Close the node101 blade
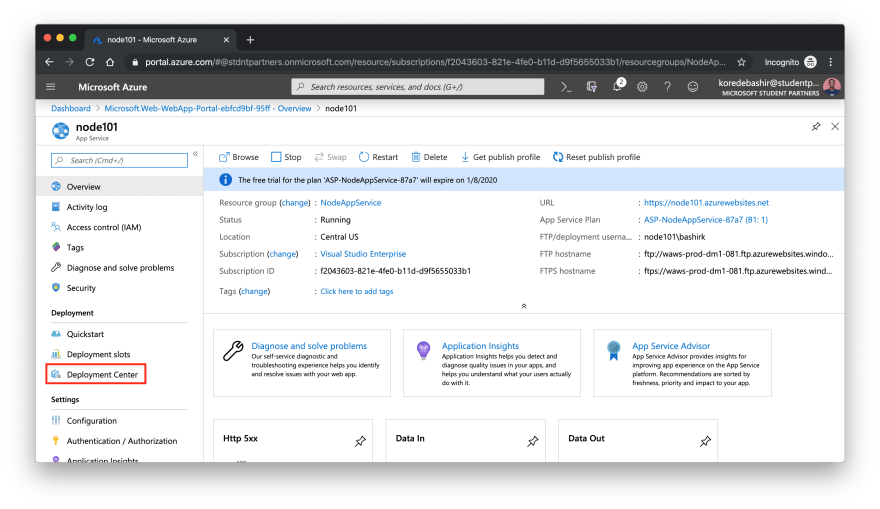Viewport: 880px width, 509px height. coord(835,127)
